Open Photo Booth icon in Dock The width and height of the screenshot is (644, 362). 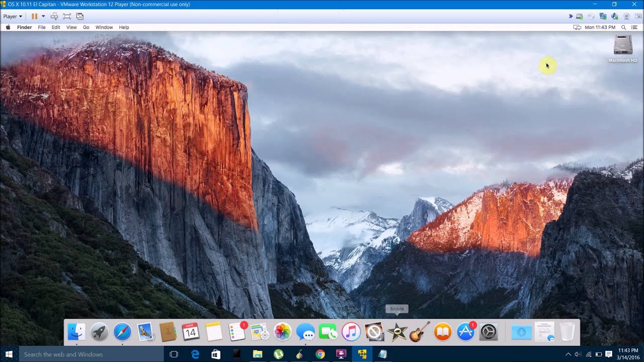374,332
